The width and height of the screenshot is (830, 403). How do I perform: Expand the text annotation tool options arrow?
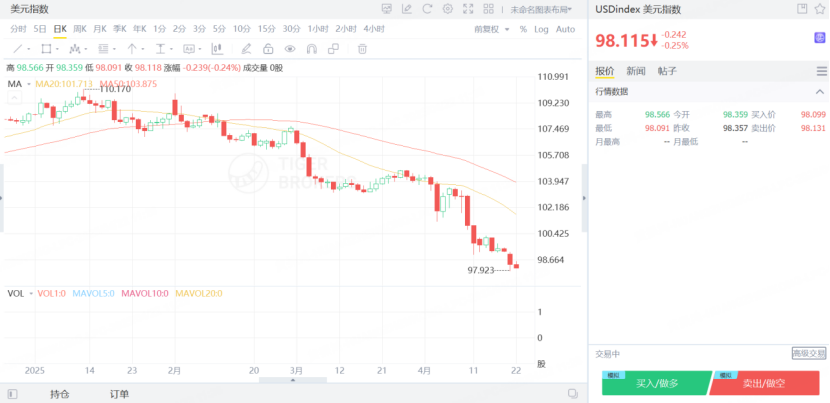click(x=200, y=49)
